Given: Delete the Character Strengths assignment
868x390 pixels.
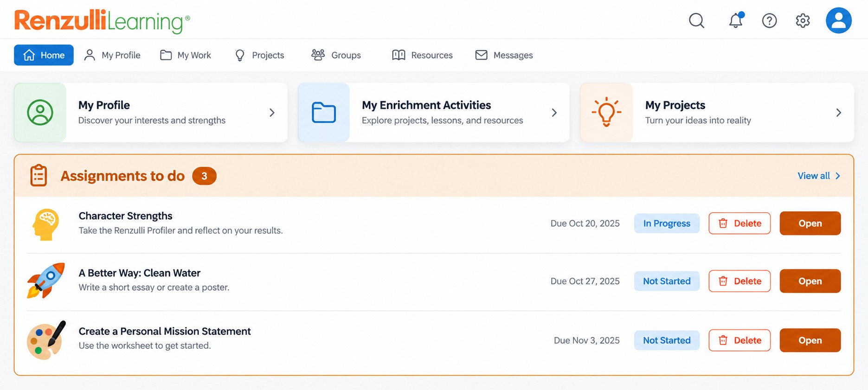Looking at the screenshot, I should 739,223.
